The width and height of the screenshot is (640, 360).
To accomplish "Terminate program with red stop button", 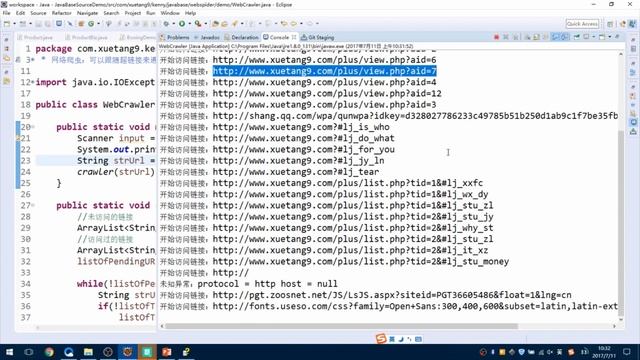I will point(496,37).
